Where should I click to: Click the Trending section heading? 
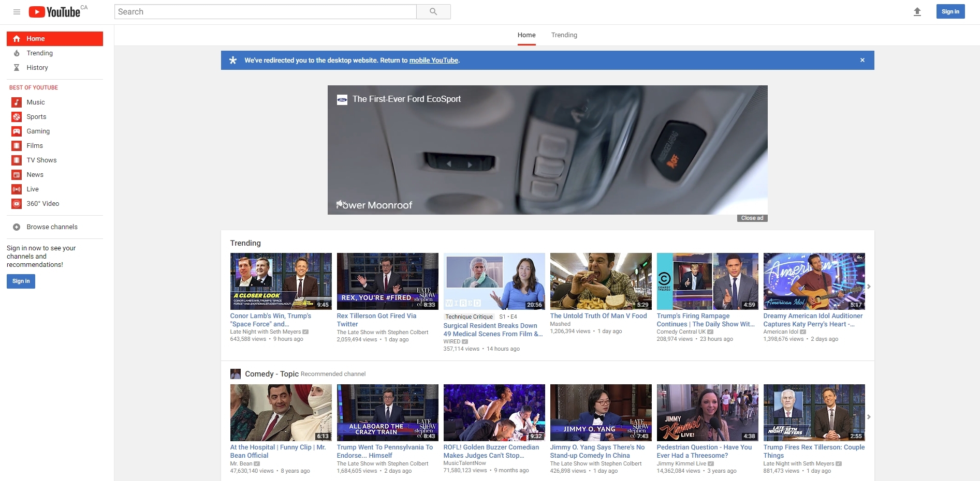[245, 243]
